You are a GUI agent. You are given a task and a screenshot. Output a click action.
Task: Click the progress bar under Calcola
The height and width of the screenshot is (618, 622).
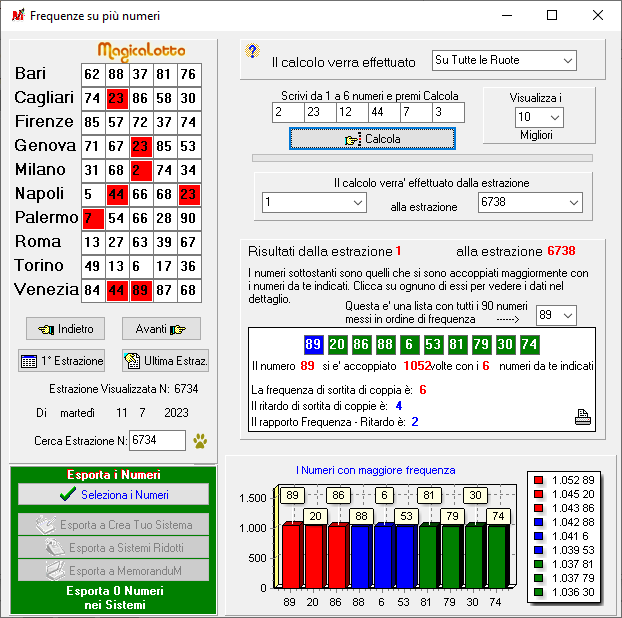422,158
